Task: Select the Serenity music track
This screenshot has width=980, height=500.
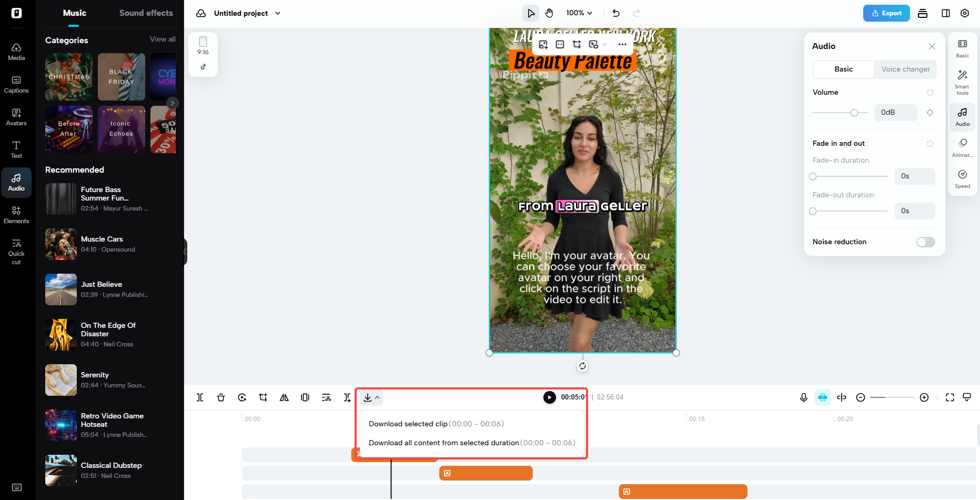Action: click(110, 380)
